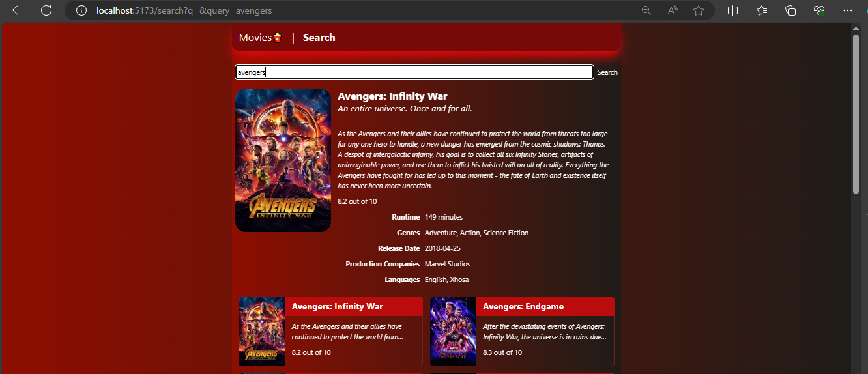Image resolution: width=868 pixels, height=374 pixels.
Task: Open the zoom magnifier in address bar
Action: coord(646,10)
